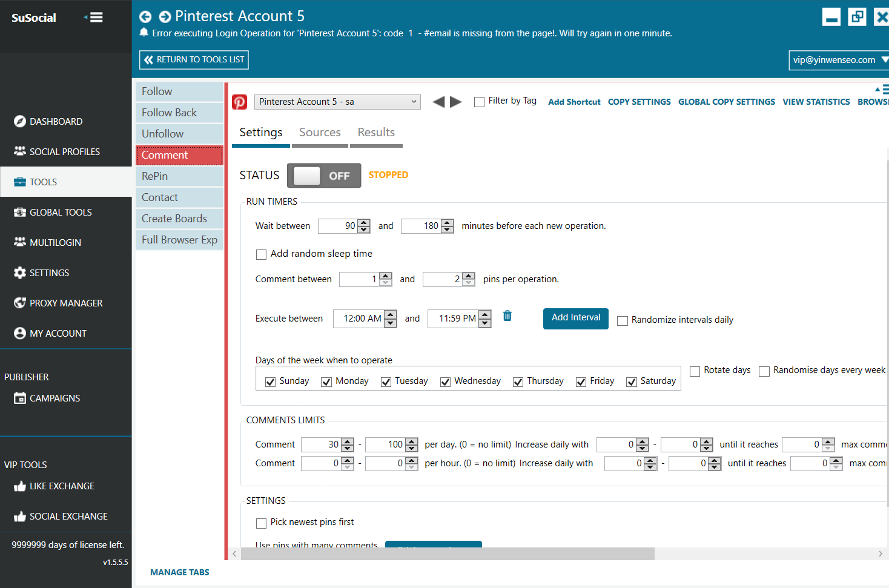Go to previous account with left triangle
Viewport: 889px width, 588px height.
pyautogui.click(x=439, y=102)
